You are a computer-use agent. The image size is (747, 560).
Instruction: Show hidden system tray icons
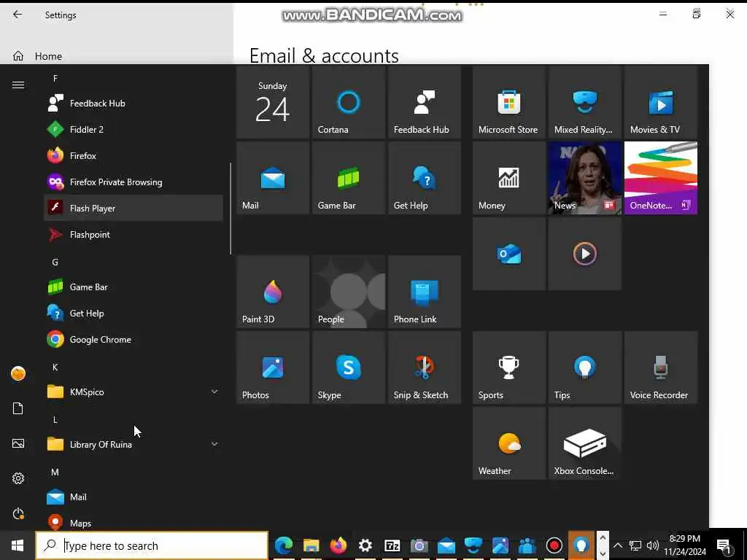(618, 545)
